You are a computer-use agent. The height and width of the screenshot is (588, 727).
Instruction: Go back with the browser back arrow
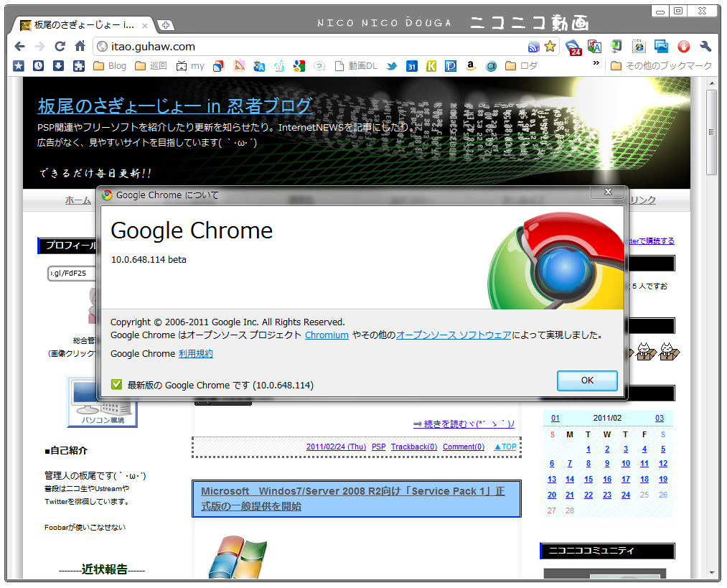pyautogui.click(x=19, y=47)
